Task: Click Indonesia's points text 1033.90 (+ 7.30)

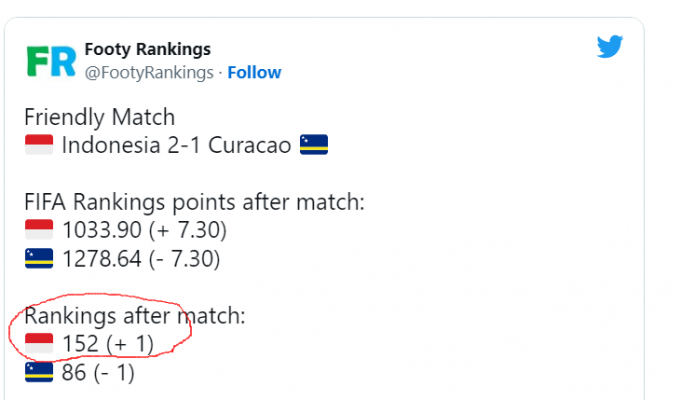Action: coord(144,231)
